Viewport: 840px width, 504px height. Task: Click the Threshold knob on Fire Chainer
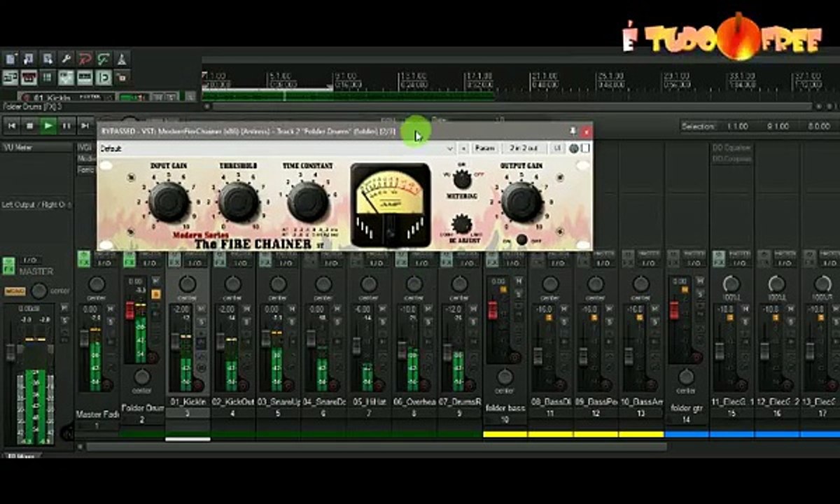239,202
